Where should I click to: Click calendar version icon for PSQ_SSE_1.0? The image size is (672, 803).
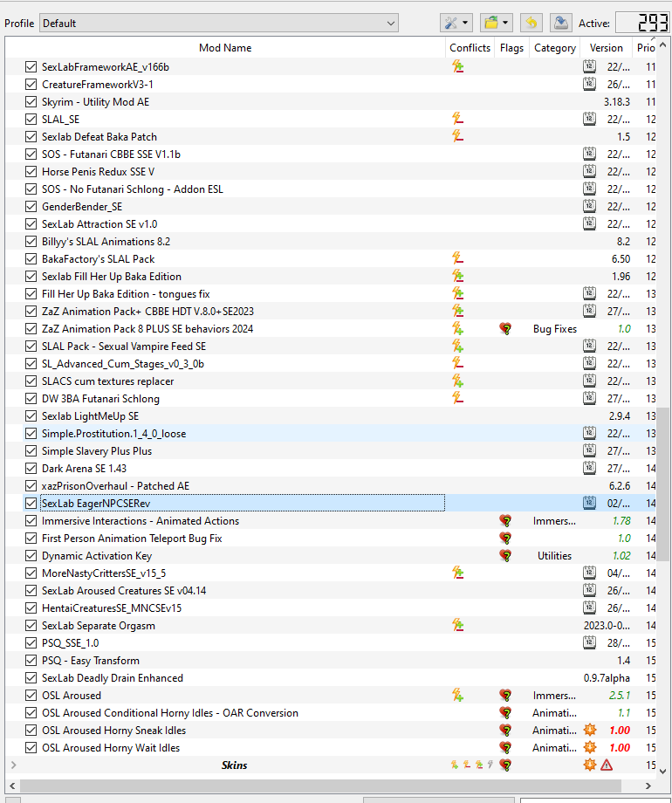click(x=590, y=642)
